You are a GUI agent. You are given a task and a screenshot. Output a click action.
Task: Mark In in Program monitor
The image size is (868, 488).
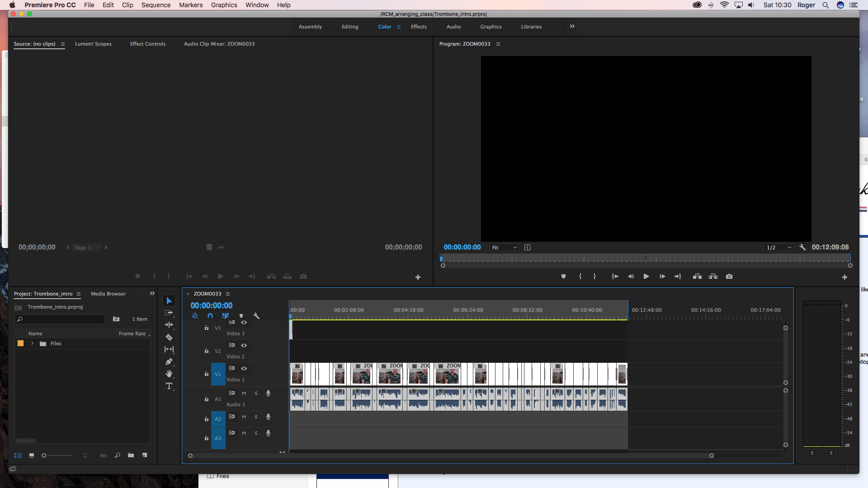click(580, 277)
